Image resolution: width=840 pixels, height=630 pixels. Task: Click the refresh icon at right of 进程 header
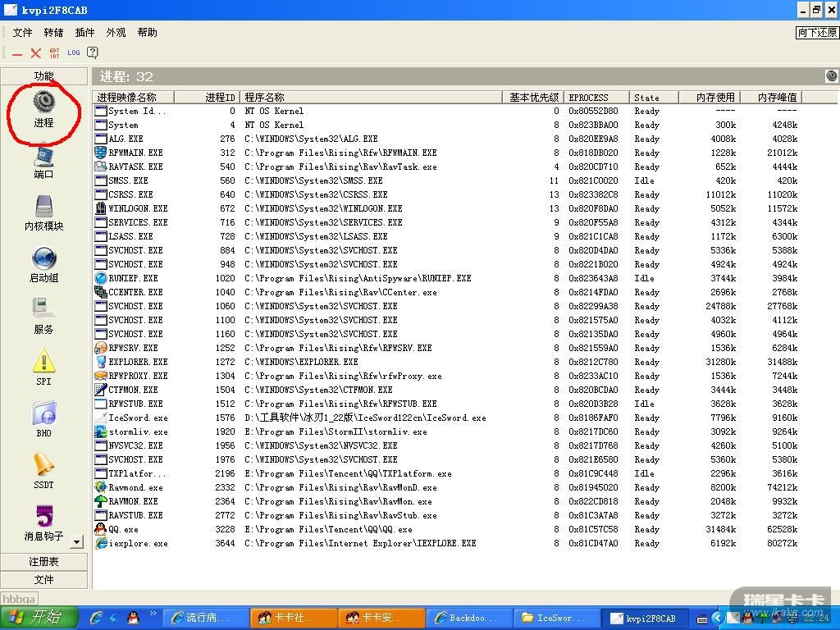(x=832, y=76)
